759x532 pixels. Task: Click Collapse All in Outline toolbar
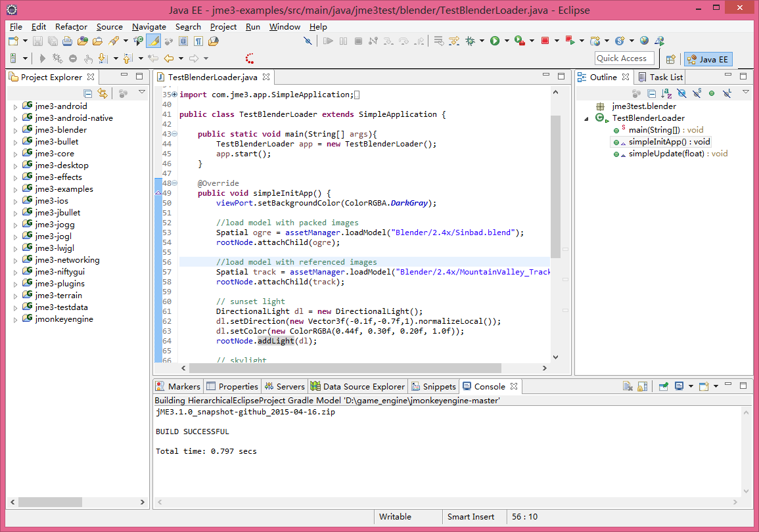pyautogui.click(x=651, y=93)
